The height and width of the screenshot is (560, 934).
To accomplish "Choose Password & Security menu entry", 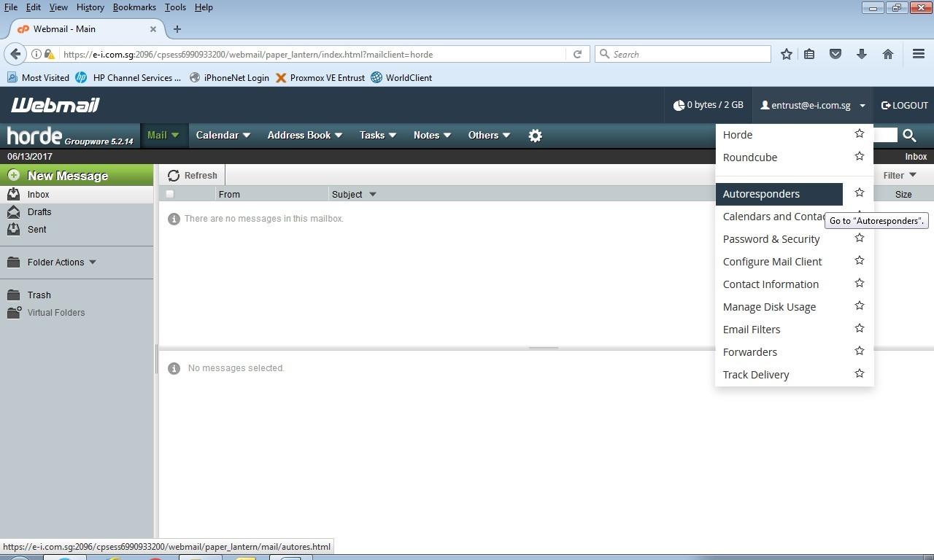I will 771,239.
